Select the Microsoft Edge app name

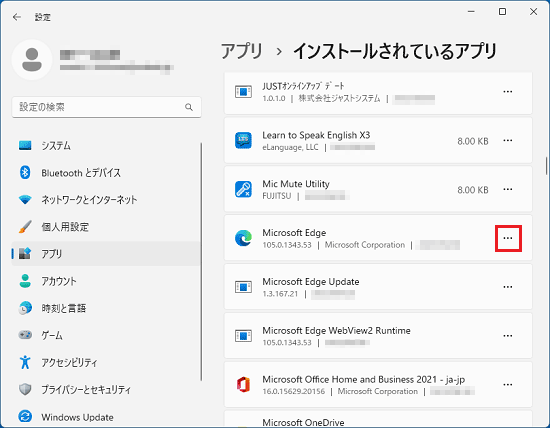pos(294,233)
